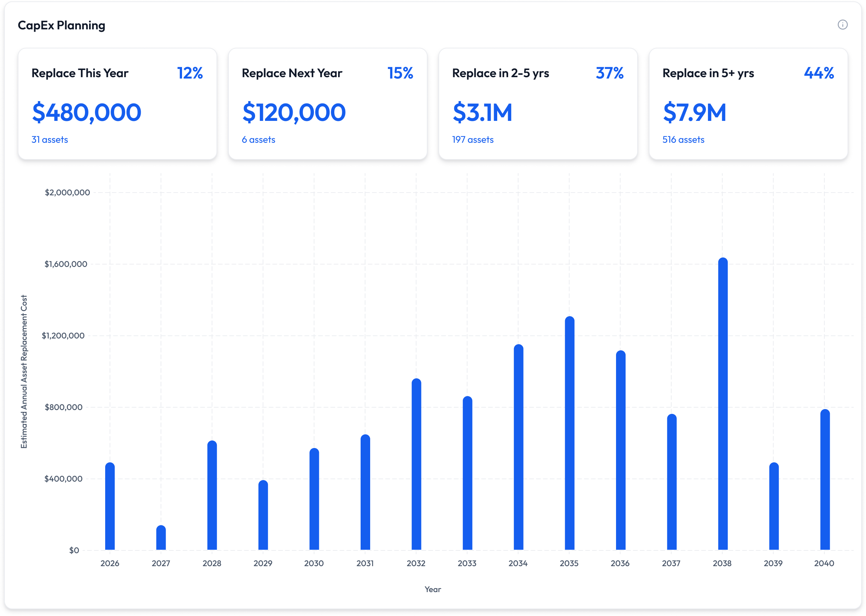
Task: Select the 2032 bar in chart
Action: (416, 464)
